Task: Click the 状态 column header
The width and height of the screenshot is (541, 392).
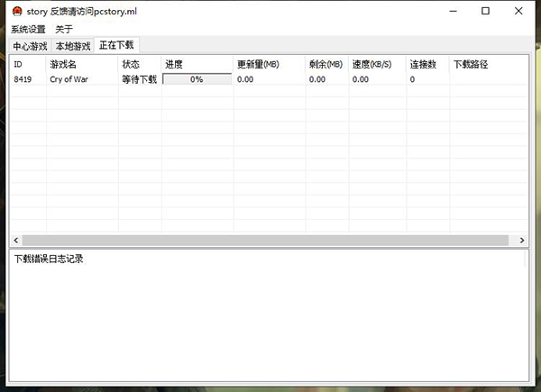Action: pyautogui.click(x=139, y=65)
